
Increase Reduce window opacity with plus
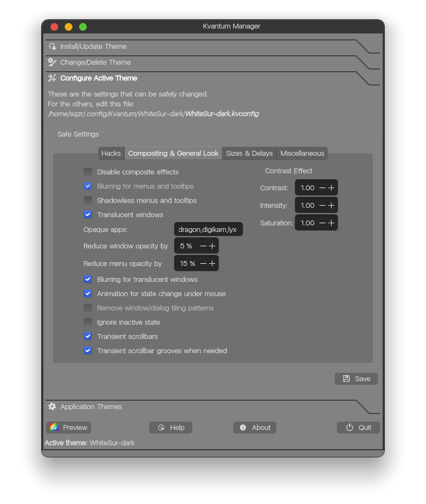(x=212, y=246)
